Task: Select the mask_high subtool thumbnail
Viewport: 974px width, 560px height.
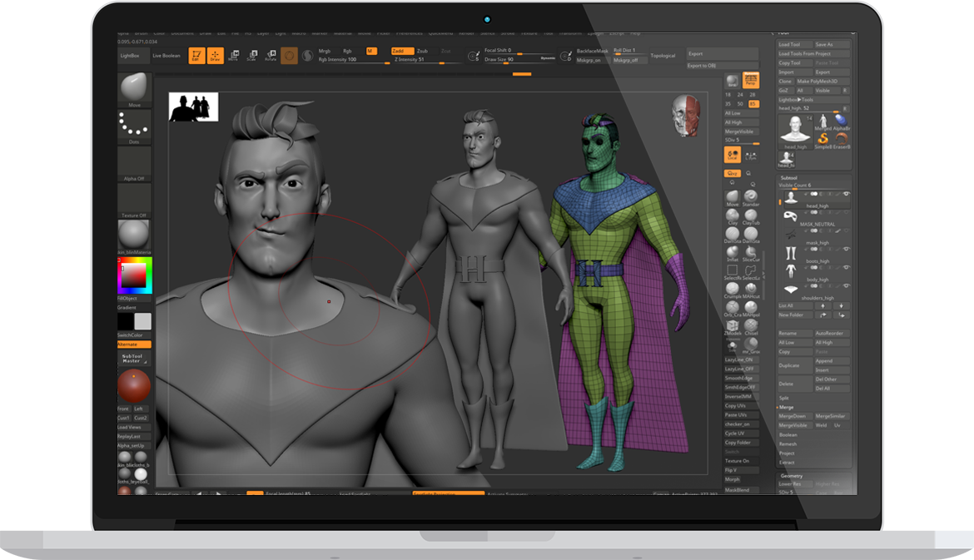Action: tap(790, 234)
